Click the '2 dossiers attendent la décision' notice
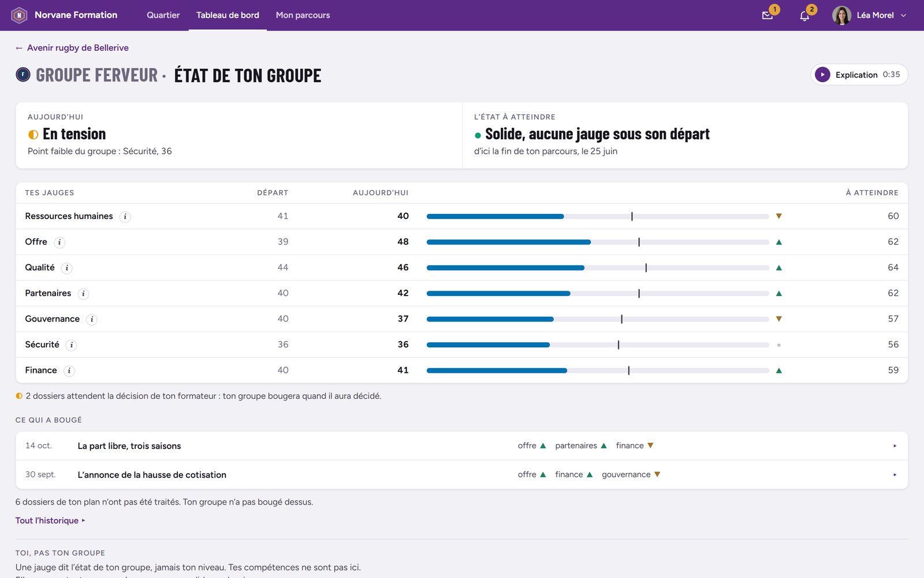Screen dimensions: 924x578 [199, 396]
